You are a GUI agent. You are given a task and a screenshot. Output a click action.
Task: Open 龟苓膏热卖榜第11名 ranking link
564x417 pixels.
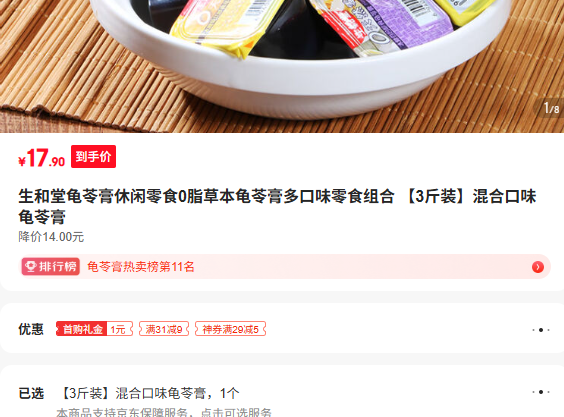click(141, 267)
